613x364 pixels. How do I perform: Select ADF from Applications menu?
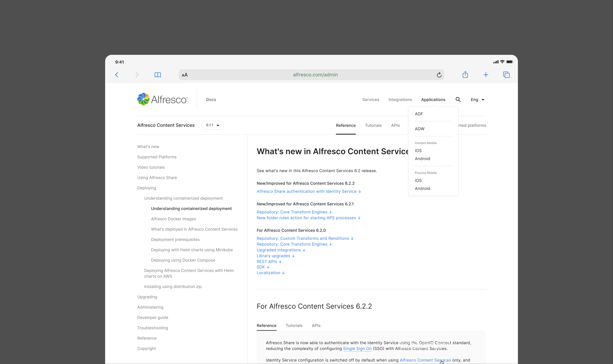[x=419, y=114]
